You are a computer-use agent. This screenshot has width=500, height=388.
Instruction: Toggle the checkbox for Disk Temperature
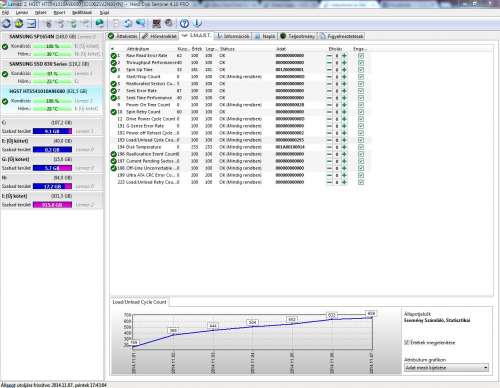pyautogui.click(x=361, y=147)
